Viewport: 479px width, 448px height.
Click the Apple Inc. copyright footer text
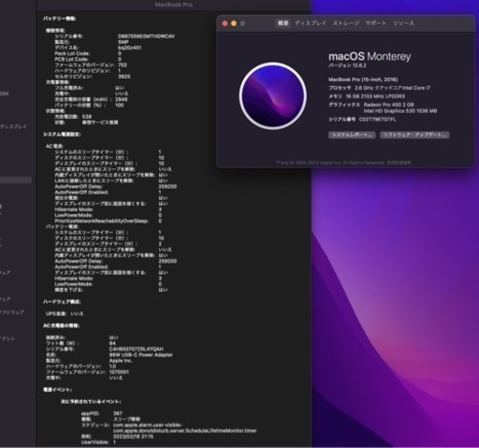(x=343, y=163)
